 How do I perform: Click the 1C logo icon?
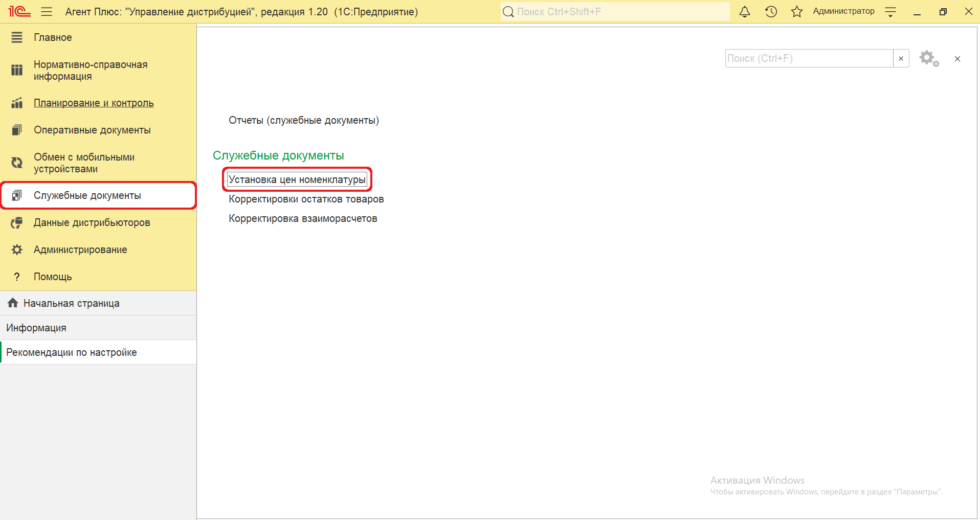click(x=19, y=11)
